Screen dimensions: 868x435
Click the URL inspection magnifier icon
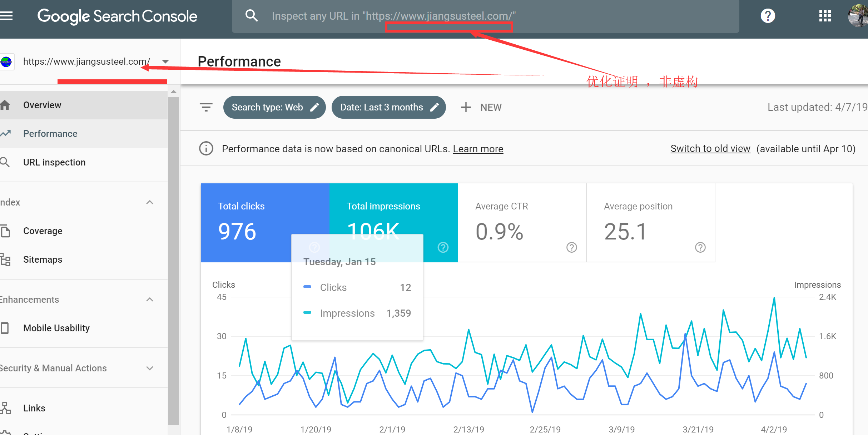[x=5, y=162]
